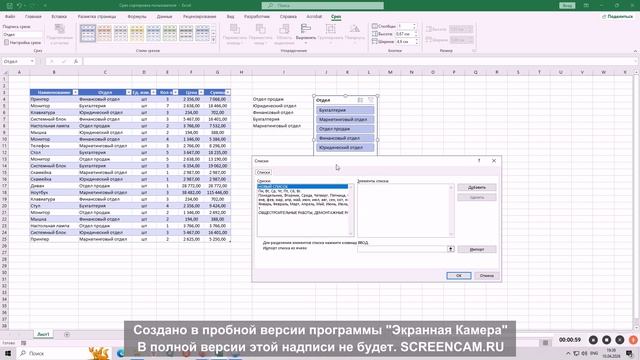Click the Edge icon in the taskbar

[121, 353]
